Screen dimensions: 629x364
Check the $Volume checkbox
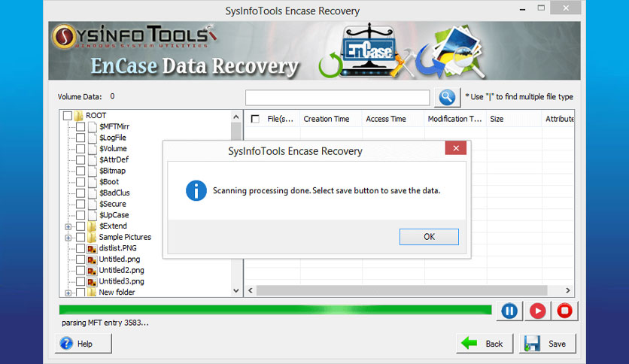click(x=81, y=149)
